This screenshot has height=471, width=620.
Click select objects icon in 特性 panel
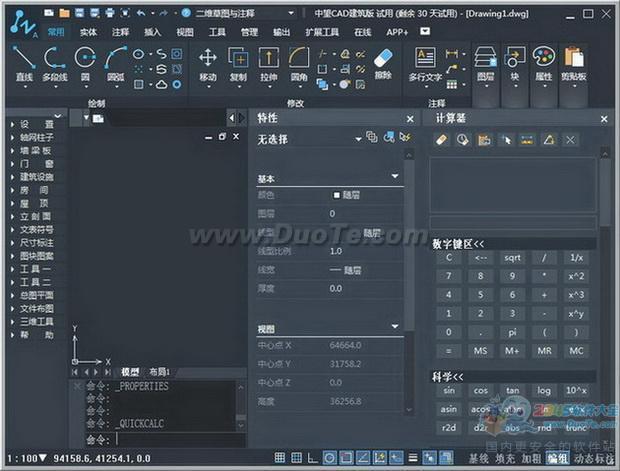point(389,137)
